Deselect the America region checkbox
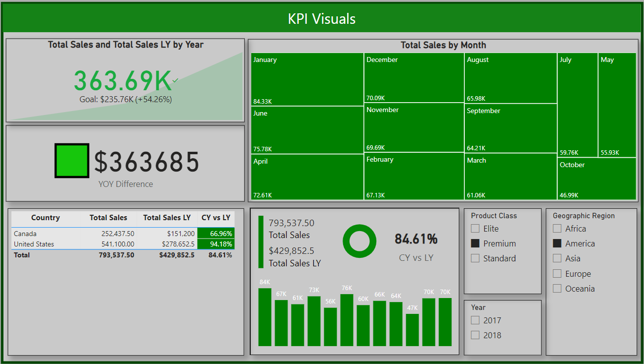 557,243
